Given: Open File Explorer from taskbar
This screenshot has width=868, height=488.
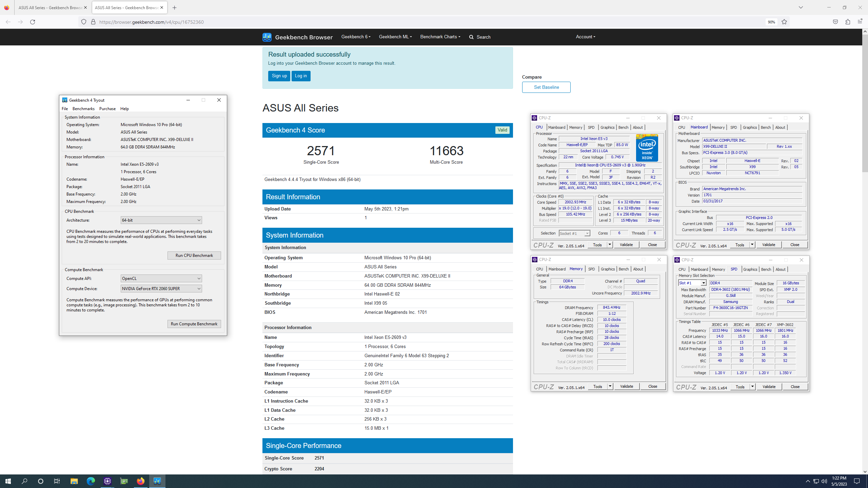Looking at the screenshot, I should click(x=74, y=481).
